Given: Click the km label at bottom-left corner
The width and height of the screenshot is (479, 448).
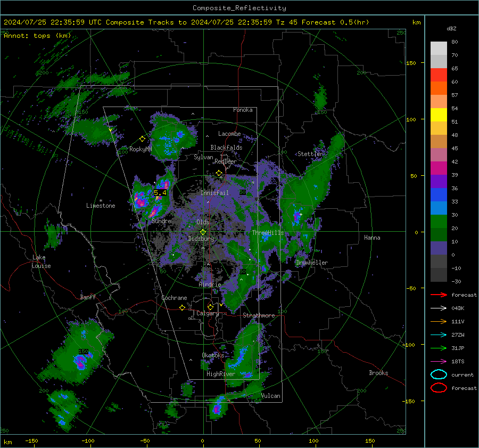Looking at the screenshot, I should [8, 442].
